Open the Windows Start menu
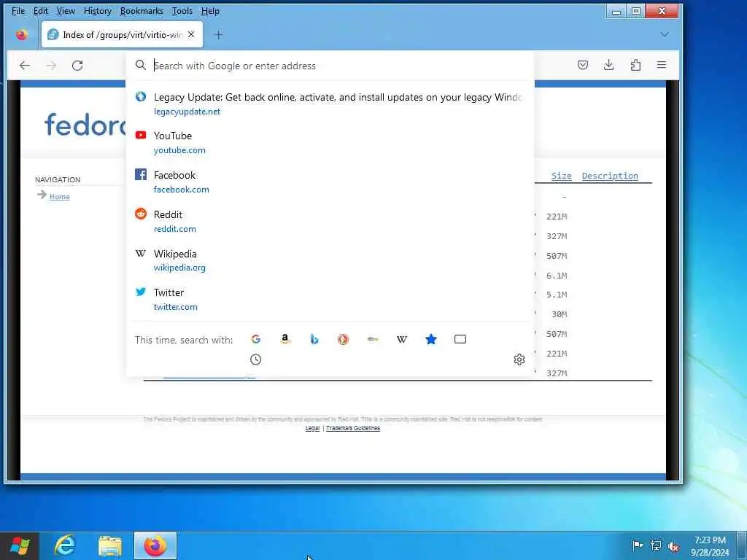 click(x=20, y=545)
